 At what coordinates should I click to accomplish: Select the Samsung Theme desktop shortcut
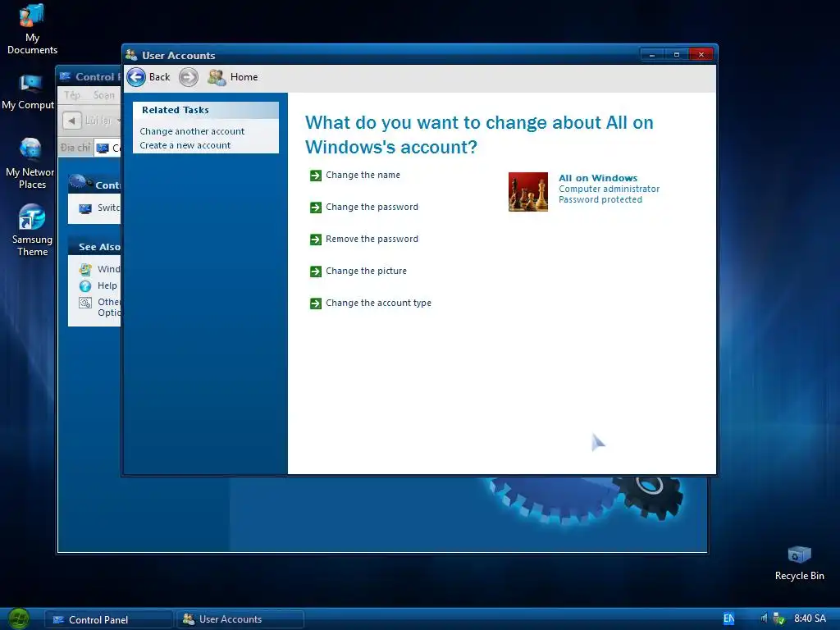(32, 231)
